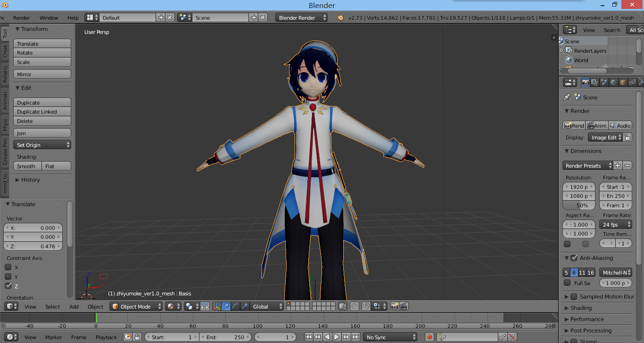Open the timeline editor type selector
644x343 pixels.
11,337
